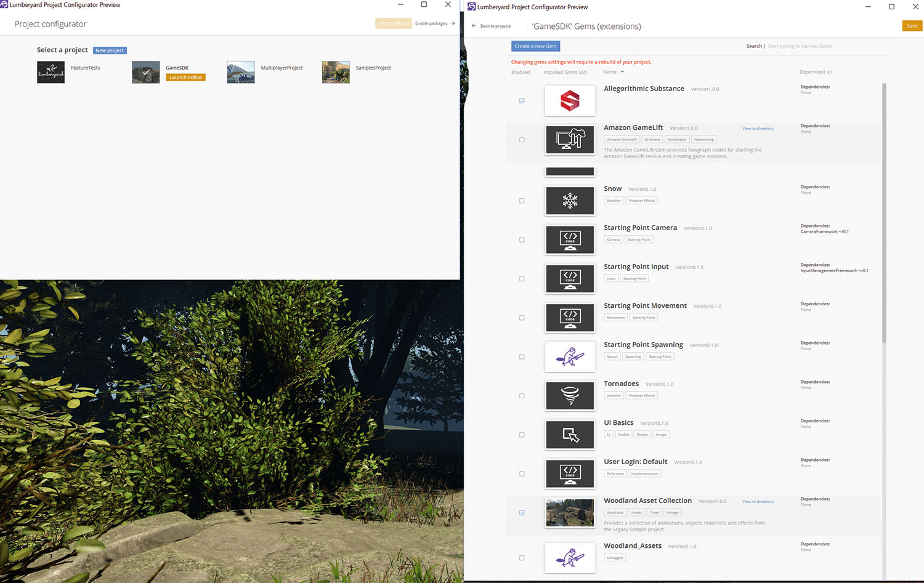
Task: Enable the Woodland_Assets gem checkbox
Action: (522, 558)
